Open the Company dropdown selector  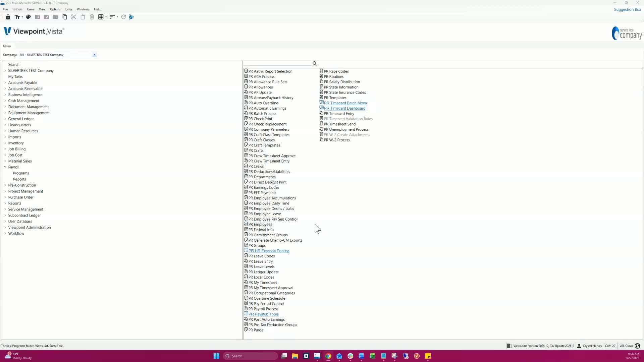click(94, 55)
